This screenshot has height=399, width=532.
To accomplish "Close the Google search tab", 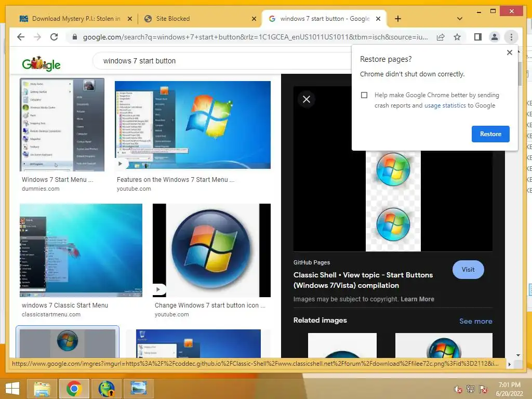I will click(x=378, y=19).
